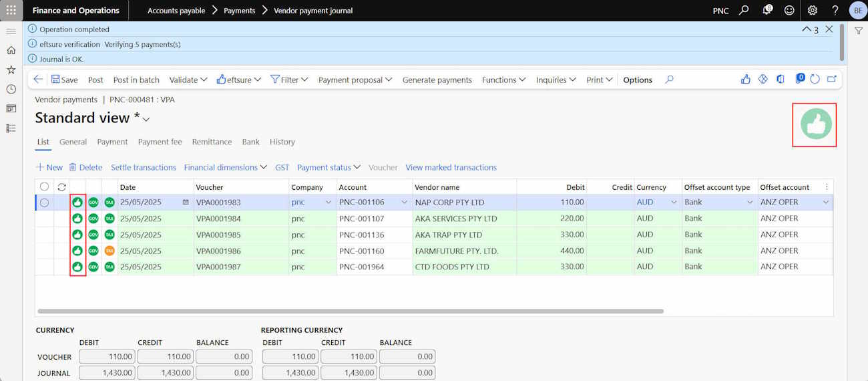Click TAX icon in CTD FOODS row
This screenshot has width=868, height=381.
click(110, 267)
